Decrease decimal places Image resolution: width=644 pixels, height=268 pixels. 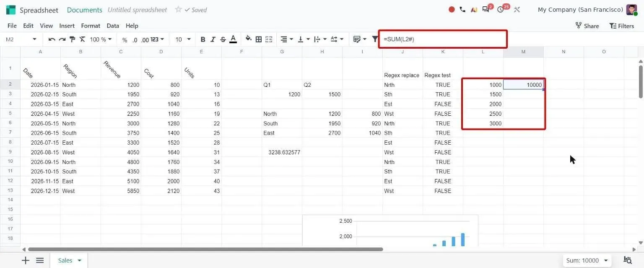[x=135, y=40]
